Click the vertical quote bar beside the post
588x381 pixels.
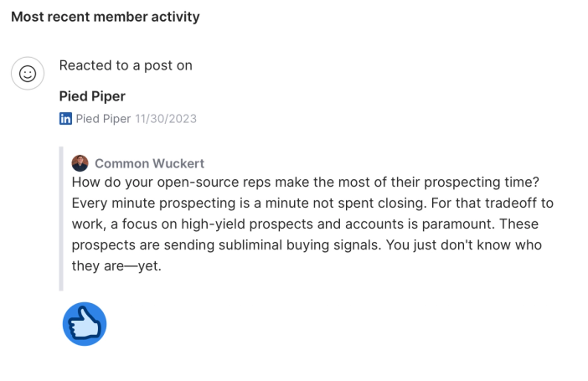[x=61, y=219]
